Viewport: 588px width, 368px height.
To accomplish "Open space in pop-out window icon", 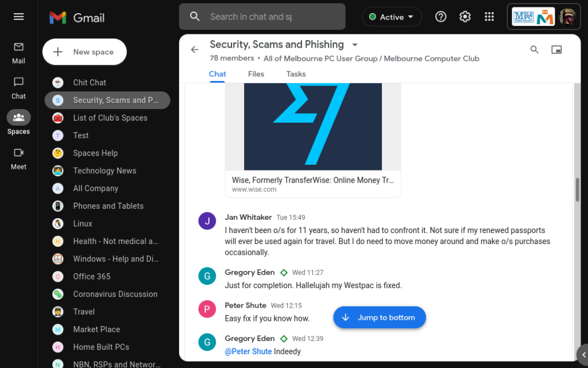I will pyautogui.click(x=556, y=49).
